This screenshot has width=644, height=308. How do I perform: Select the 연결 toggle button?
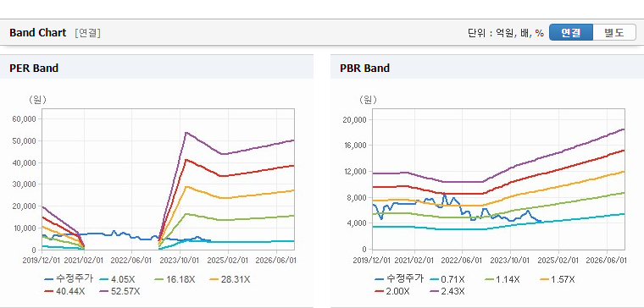point(571,32)
